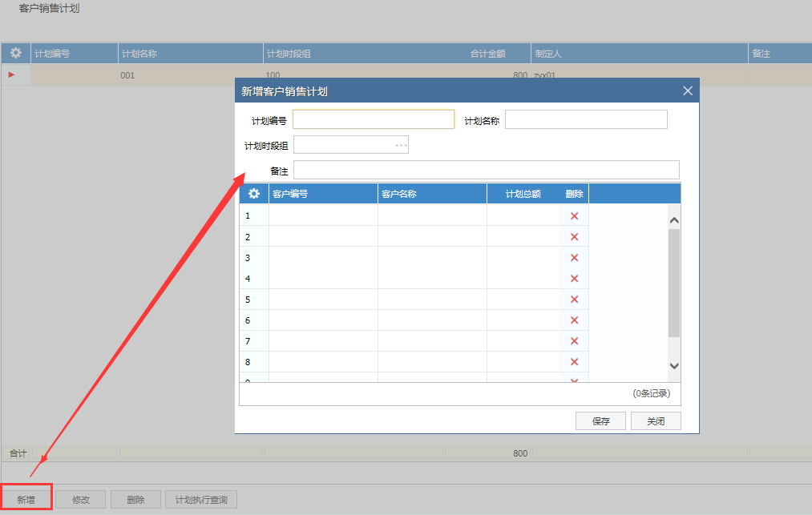Image resolution: width=812 pixels, height=515 pixels.
Task: Focus the 计划名称 input field
Action: coord(586,119)
